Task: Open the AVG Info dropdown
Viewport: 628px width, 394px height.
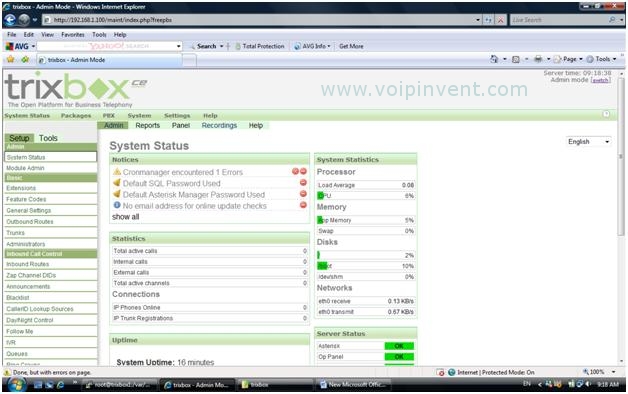Action: [312, 46]
